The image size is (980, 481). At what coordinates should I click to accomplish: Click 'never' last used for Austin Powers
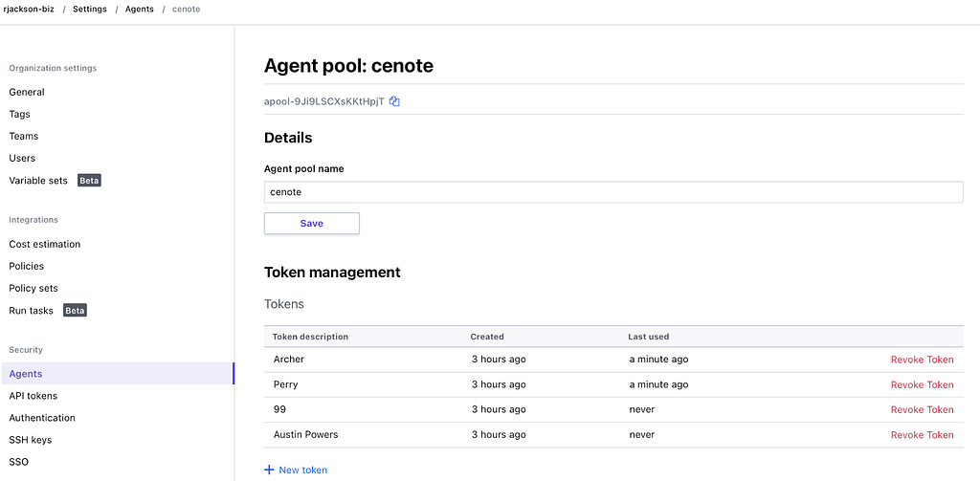(x=642, y=435)
